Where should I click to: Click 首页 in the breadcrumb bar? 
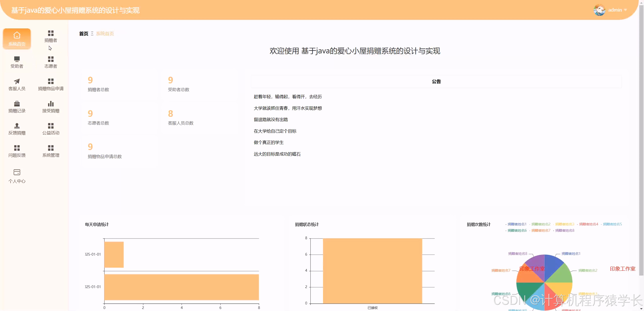tap(83, 33)
